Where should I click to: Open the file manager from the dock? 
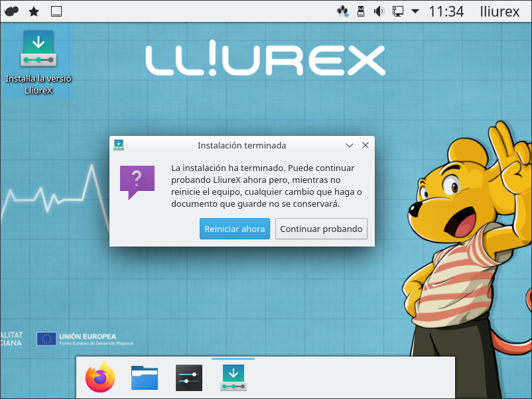[145, 378]
